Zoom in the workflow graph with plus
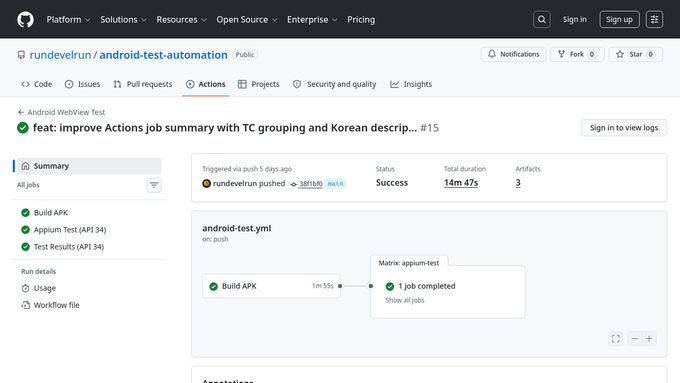The image size is (680, 383). (649, 339)
